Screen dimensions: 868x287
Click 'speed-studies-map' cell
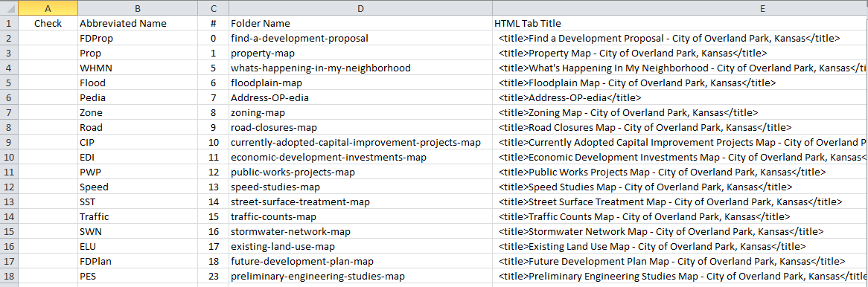pos(360,187)
